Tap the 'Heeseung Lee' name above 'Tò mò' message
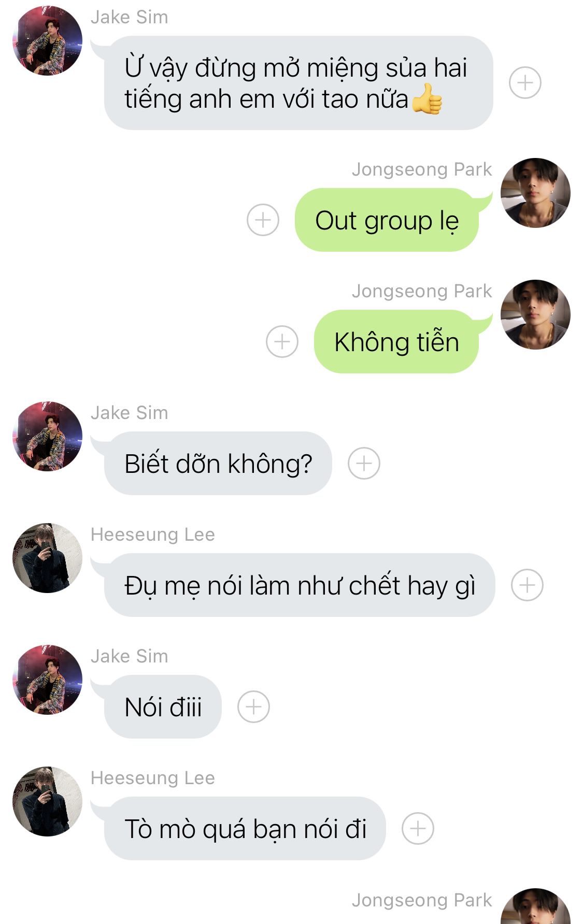583x924 pixels. click(153, 778)
